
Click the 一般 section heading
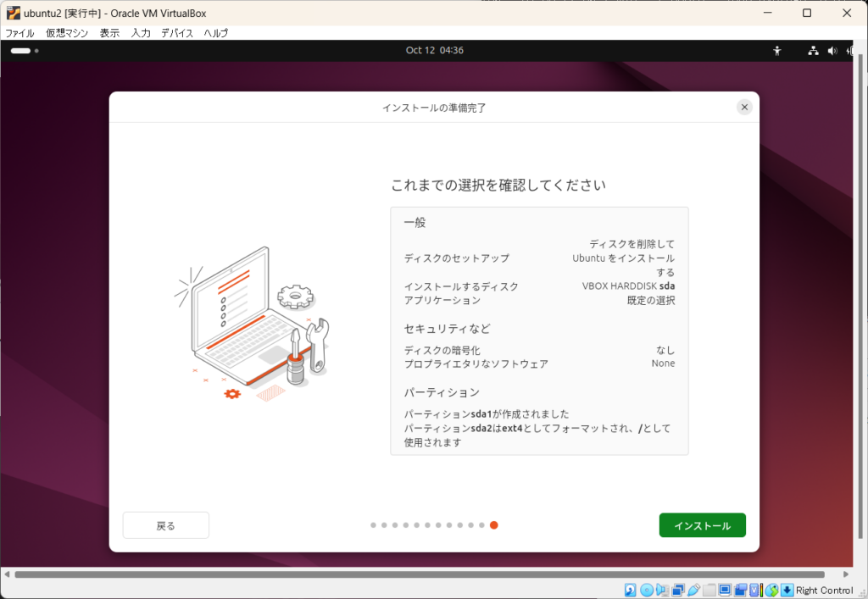click(415, 222)
